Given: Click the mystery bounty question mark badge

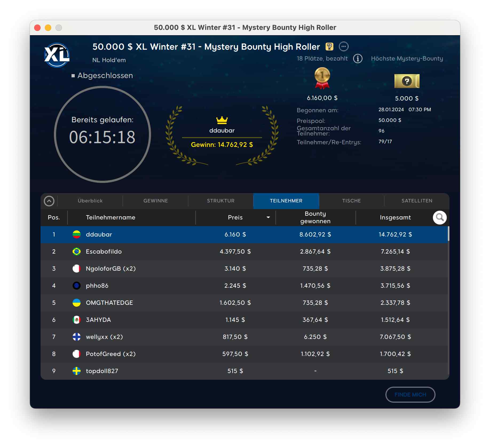Looking at the screenshot, I should point(329,47).
